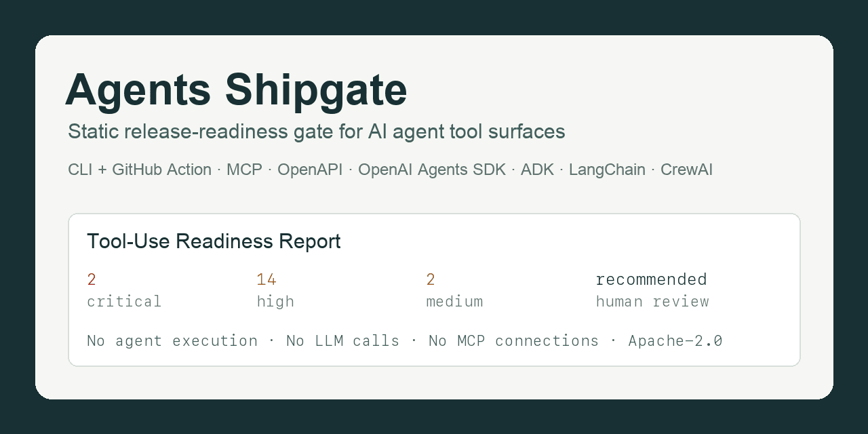The image size is (868, 434).
Task: Click the high count number 14
Action: (267, 279)
